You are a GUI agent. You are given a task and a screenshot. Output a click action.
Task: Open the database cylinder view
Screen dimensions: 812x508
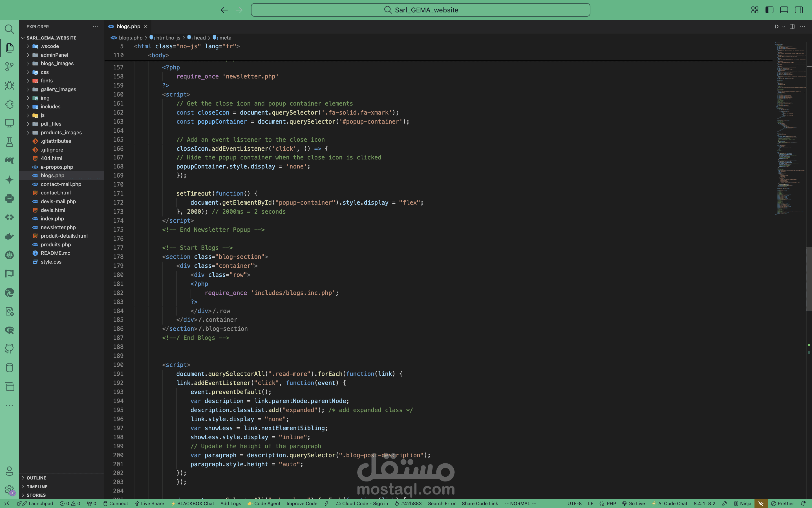(9, 367)
